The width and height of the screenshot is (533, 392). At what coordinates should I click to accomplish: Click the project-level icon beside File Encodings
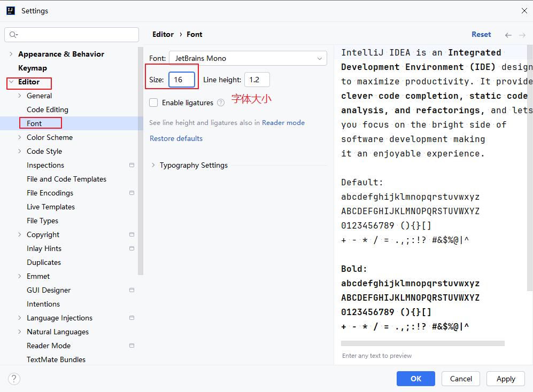tap(132, 193)
